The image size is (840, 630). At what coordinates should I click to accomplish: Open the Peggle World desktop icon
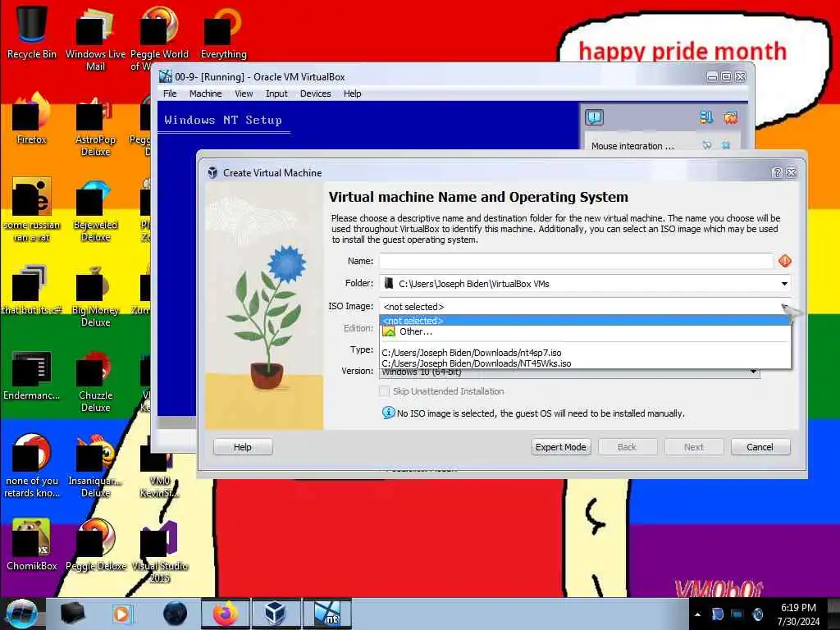coord(160,39)
